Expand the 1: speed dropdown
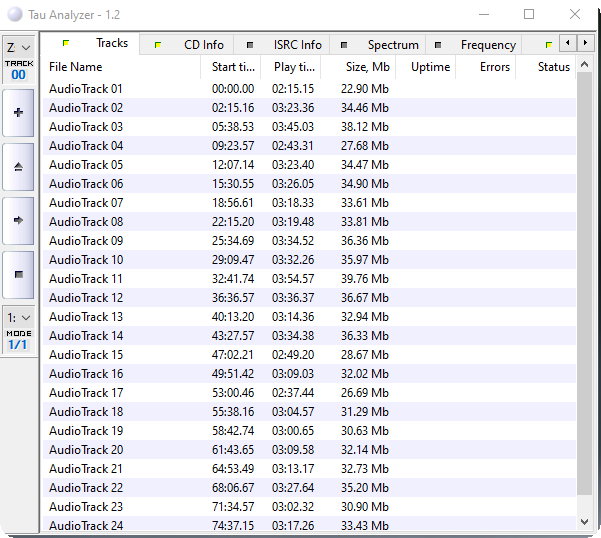Image resolution: width=601 pixels, height=538 pixels. click(18, 316)
